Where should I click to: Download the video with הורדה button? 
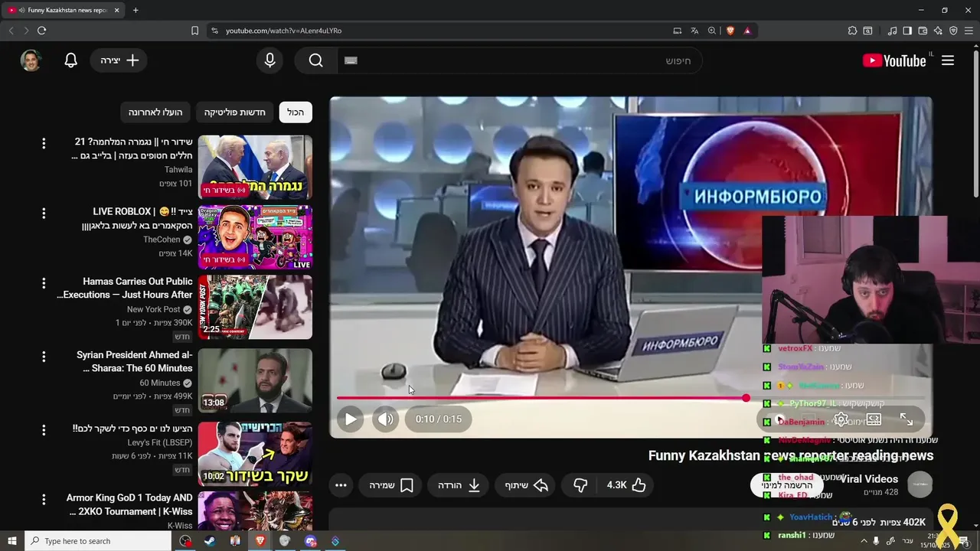click(x=459, y=485)
